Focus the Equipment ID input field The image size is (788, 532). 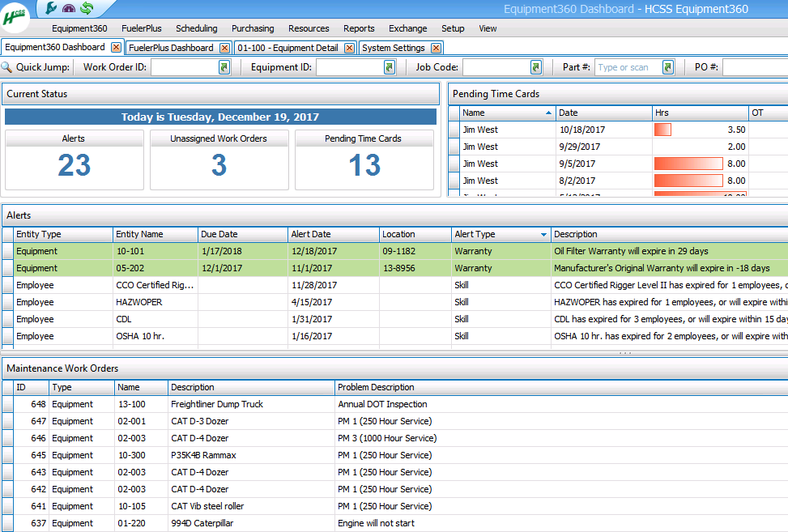point(349,67)
